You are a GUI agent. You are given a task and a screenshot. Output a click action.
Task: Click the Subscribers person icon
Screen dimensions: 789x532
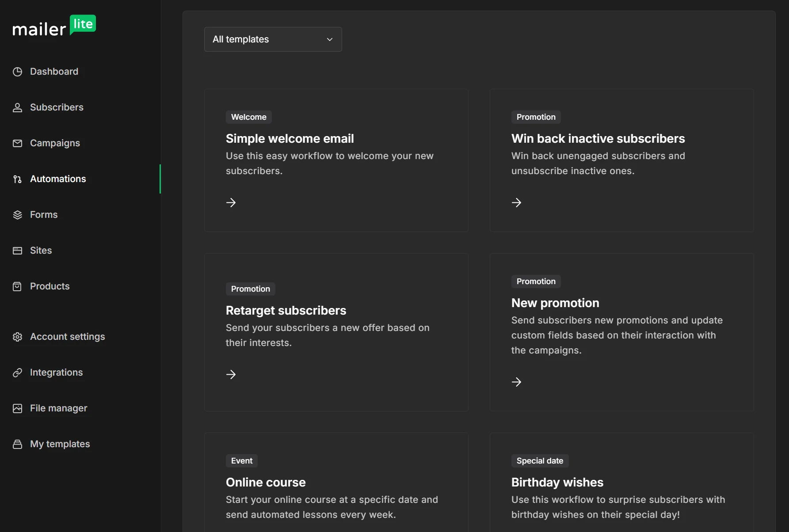[x=17, y=107]
